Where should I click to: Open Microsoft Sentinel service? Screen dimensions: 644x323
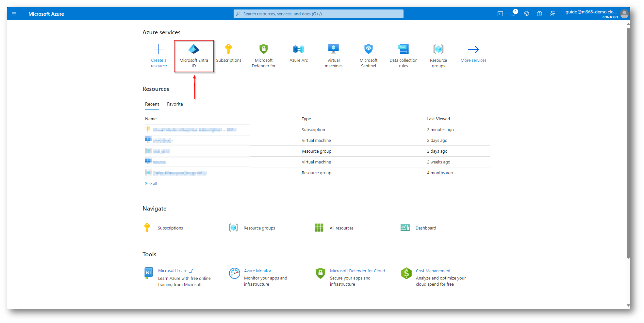368,55
